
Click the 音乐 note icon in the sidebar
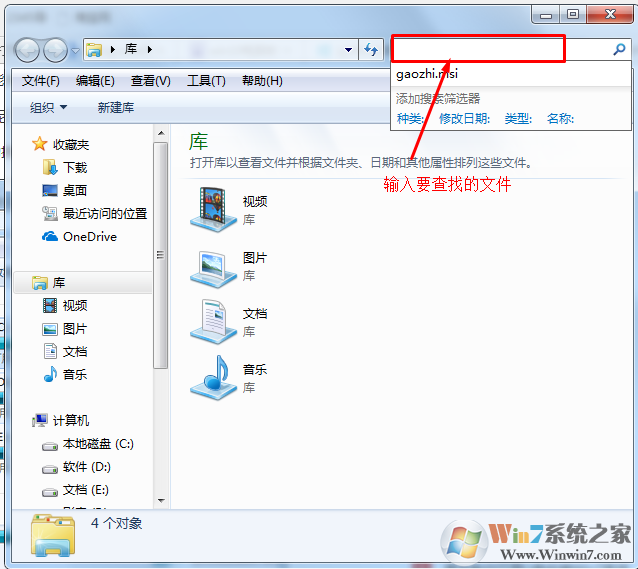[x=50, y=374]
